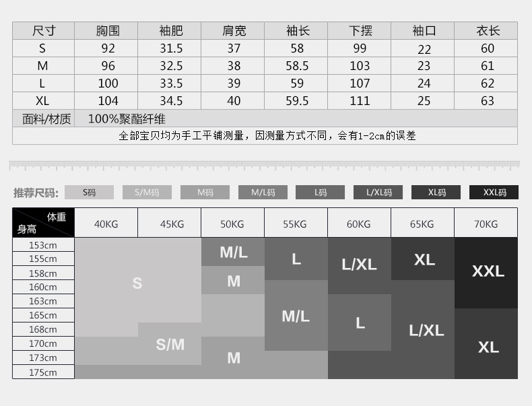Select the 165cm height row label
Viewport: 532px width, 406px height.
pyautogui.click(x=43, y=315)
